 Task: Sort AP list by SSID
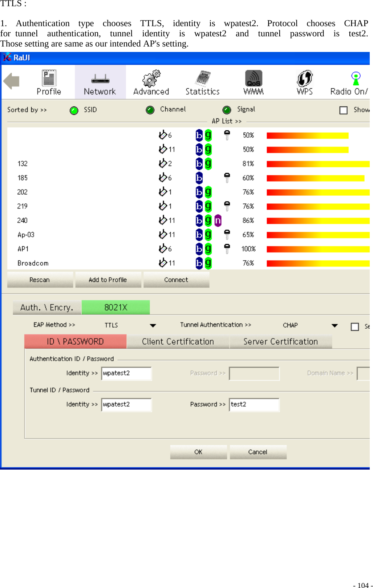pos(74,110)
